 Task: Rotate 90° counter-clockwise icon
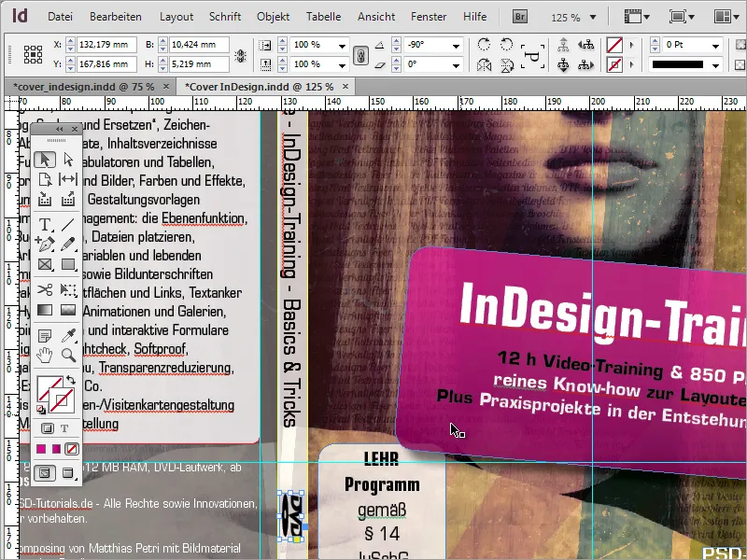507,45
